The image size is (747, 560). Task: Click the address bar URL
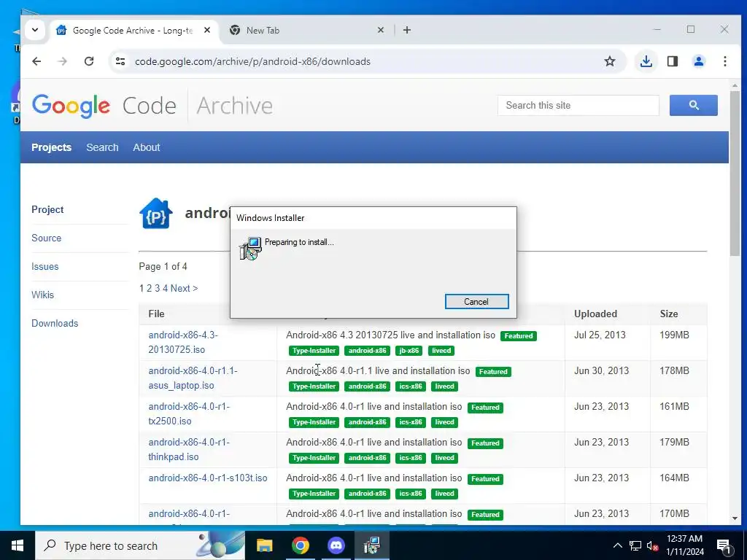252,61
